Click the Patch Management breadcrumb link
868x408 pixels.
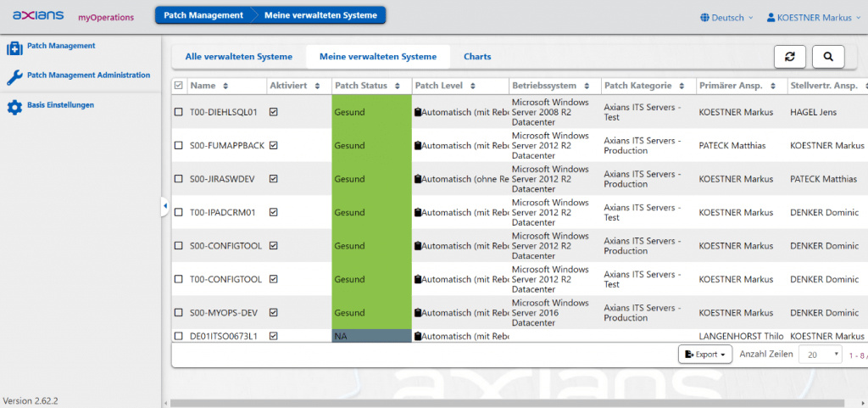204,15
